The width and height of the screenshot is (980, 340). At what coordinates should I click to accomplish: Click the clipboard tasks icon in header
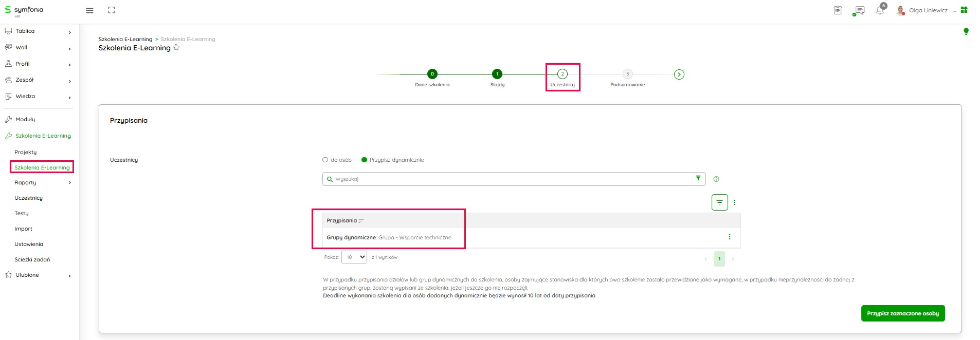[x=838, y=10]
